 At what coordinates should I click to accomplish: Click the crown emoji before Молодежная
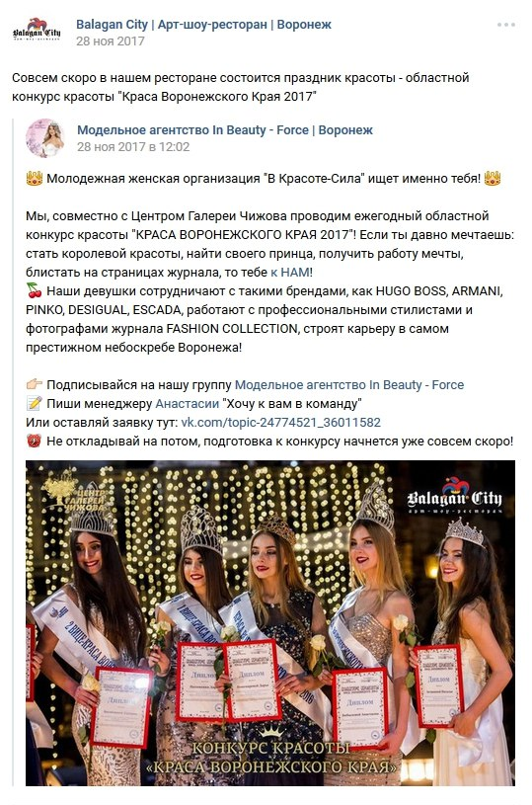[x=35, y=179]
